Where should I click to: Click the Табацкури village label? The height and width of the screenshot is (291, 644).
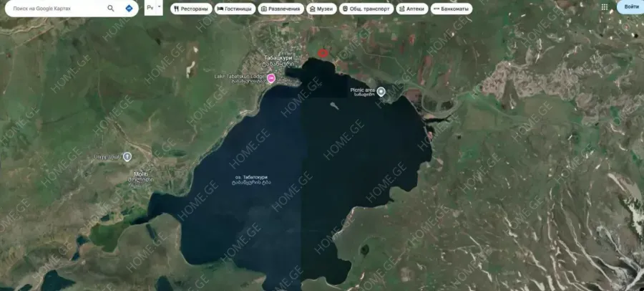tap(279, 60)
